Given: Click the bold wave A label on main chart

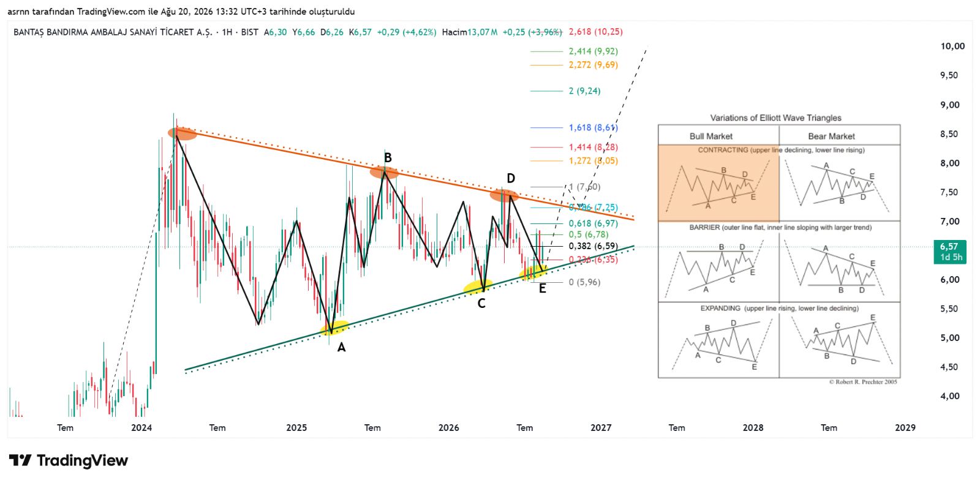Looking at the screenshot, I should (x=342, y=348).
